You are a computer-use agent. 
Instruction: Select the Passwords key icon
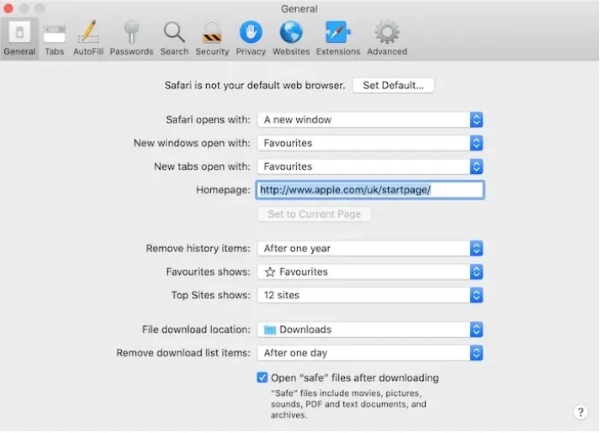(131, 37)
